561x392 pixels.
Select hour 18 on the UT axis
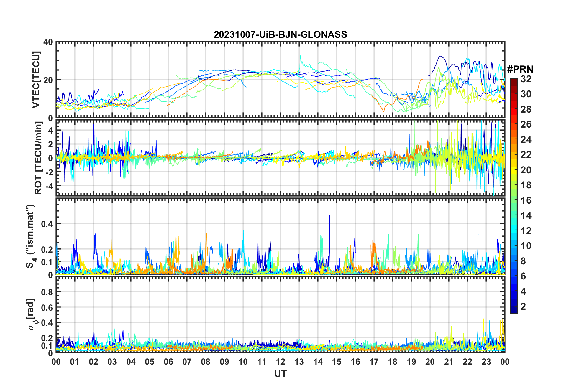click(393, 362)
